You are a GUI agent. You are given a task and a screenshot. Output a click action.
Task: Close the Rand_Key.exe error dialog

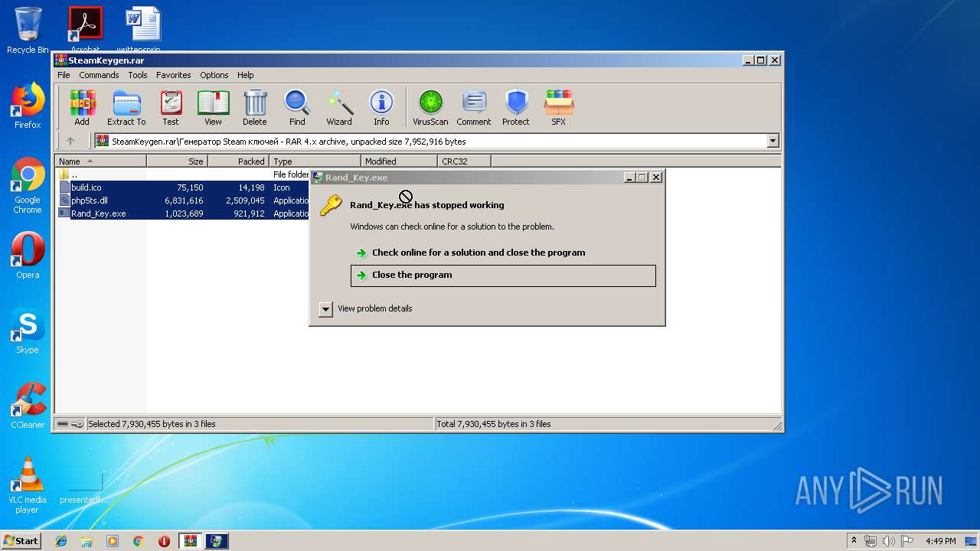click(x=656, y=177)
